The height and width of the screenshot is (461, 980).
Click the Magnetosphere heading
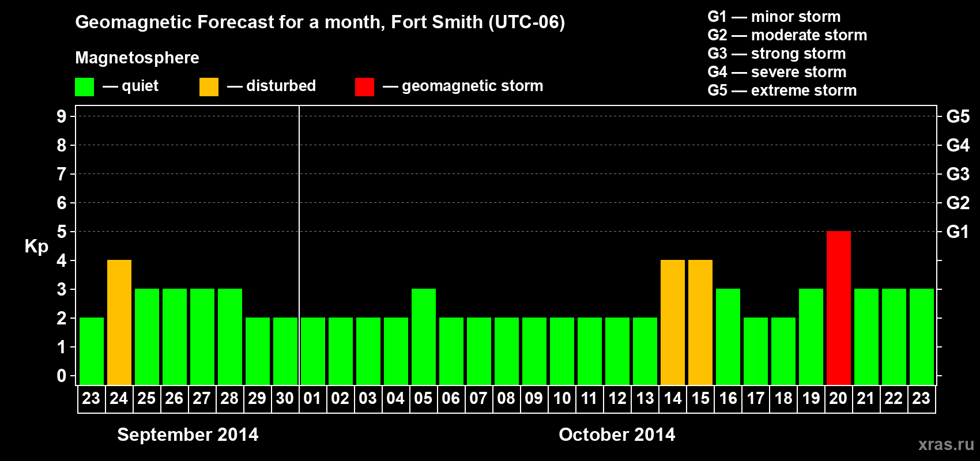[x=137, y=58]
